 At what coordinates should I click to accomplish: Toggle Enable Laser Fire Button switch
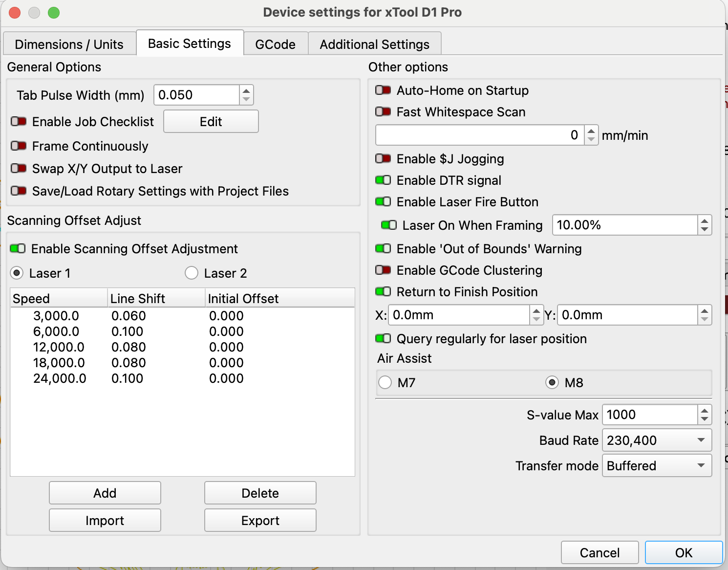coord(383,201)
